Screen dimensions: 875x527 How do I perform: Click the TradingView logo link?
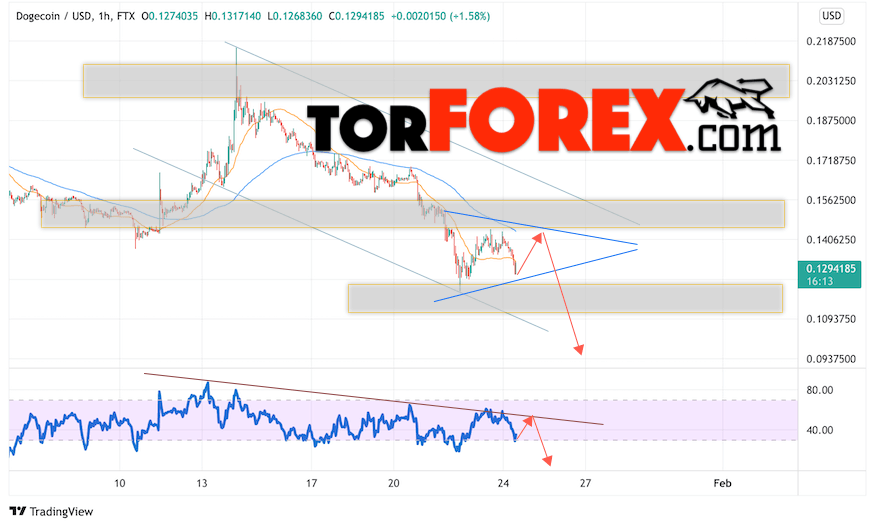coord(51,511)
